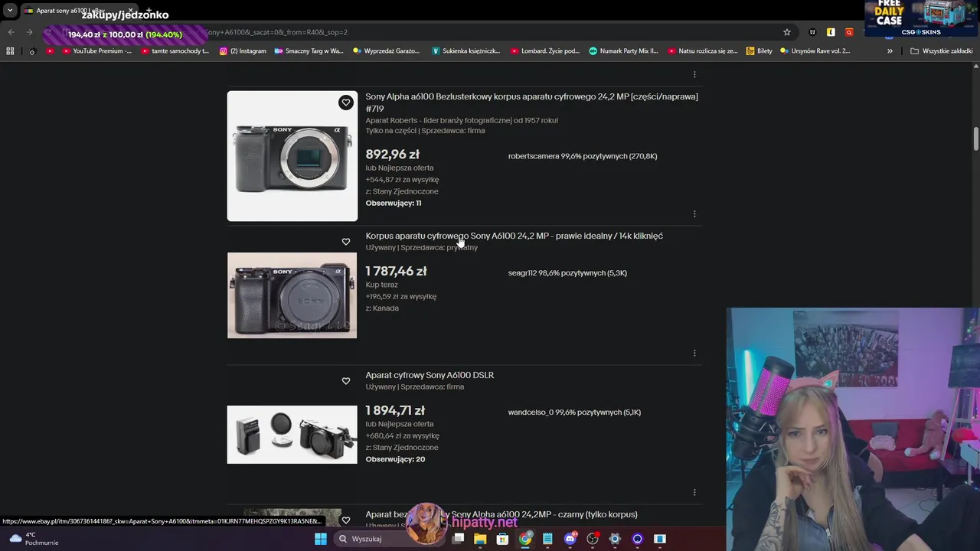Bookmark this page with the star icon

tap(786, 32)
